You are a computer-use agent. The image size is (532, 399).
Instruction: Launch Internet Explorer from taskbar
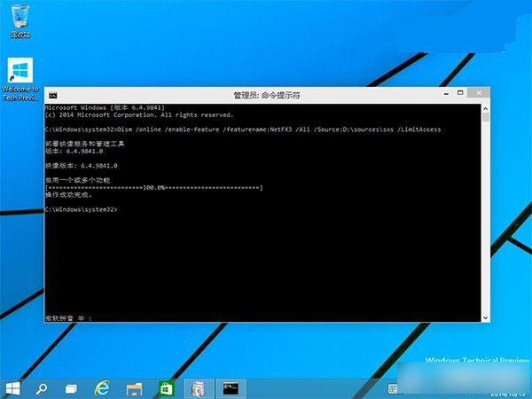103,388
